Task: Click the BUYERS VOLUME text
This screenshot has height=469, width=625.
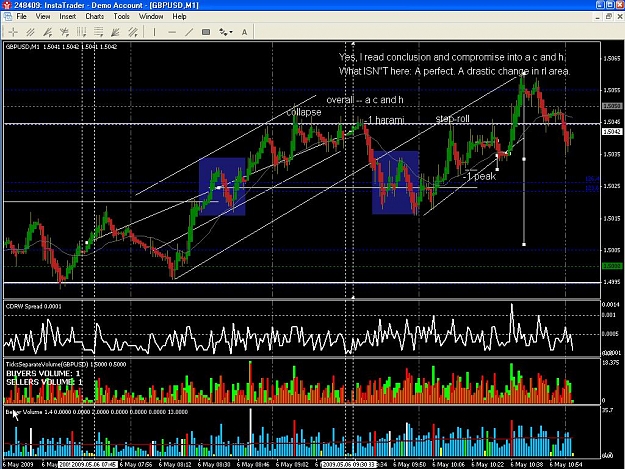Action: click(x=43, y=373)
